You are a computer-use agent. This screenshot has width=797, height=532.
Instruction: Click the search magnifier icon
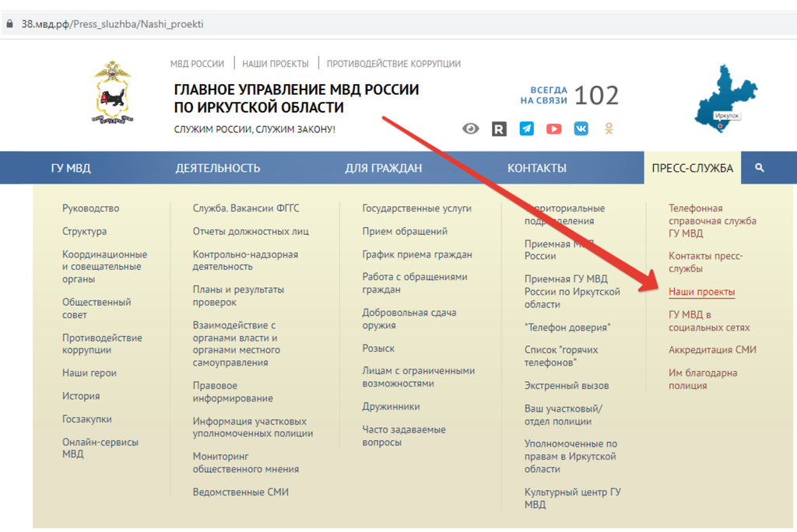click(760, 168)
